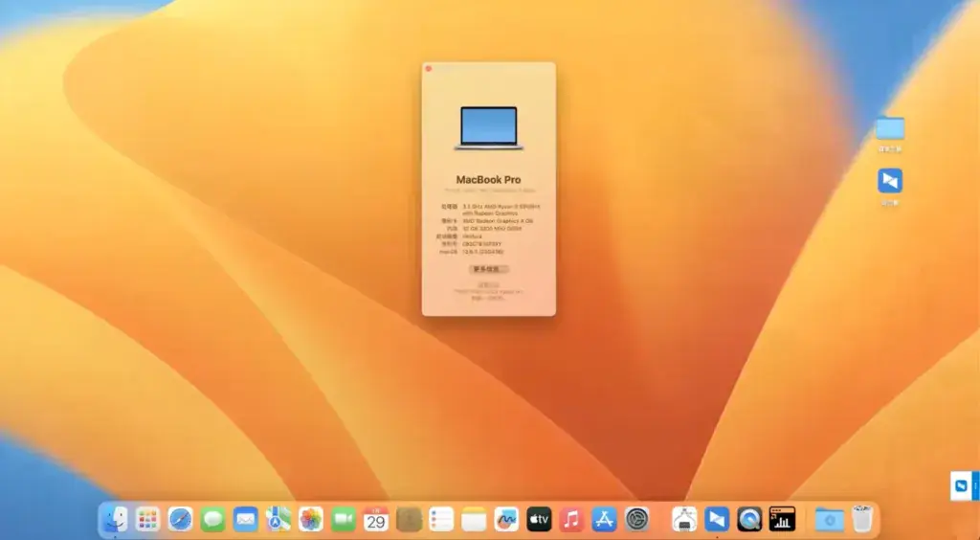980x540 pixels.
Task: Open the white utility app beside System Settings
Action: (684, 519)
